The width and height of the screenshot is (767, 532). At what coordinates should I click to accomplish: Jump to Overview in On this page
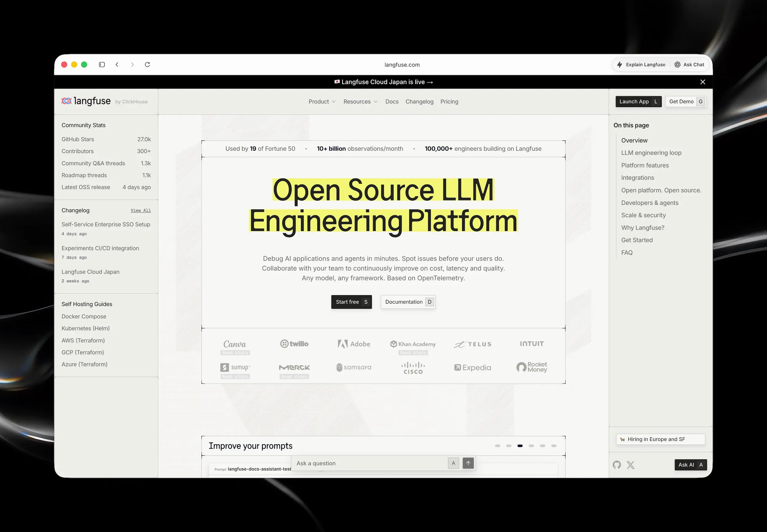pyautogui.click(x=634, y=141)
